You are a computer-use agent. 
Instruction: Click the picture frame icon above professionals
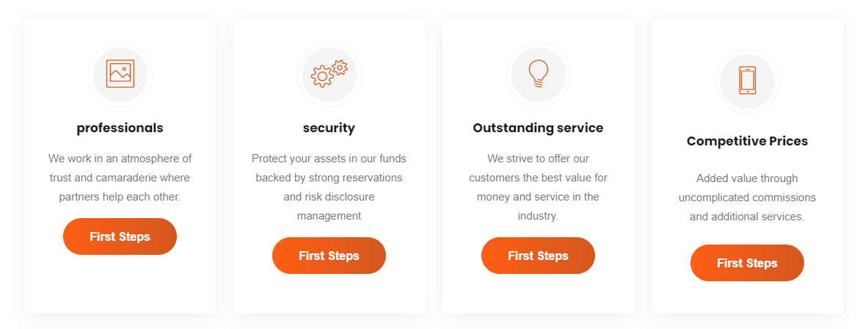click(120, 73)
